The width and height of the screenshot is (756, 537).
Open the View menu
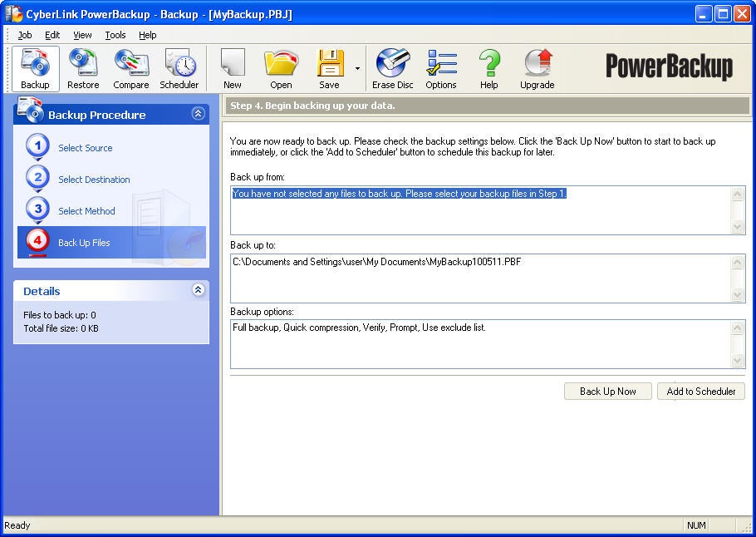[x=82, y=35]
